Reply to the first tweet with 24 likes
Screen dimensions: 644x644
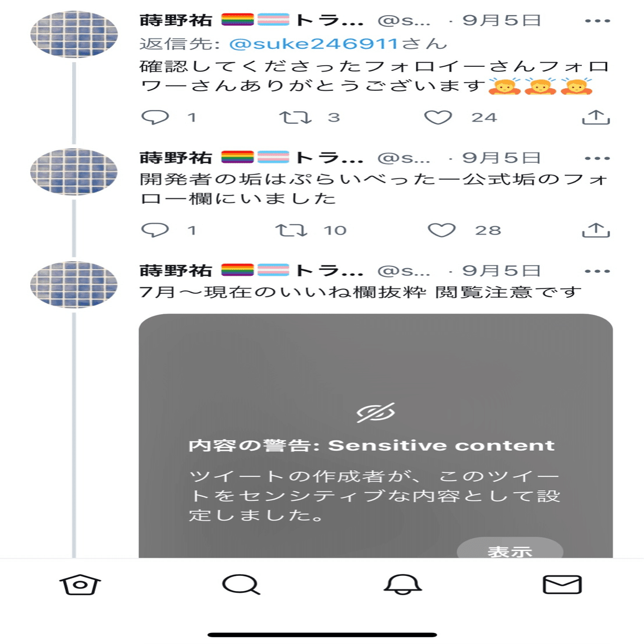(155, 118)
